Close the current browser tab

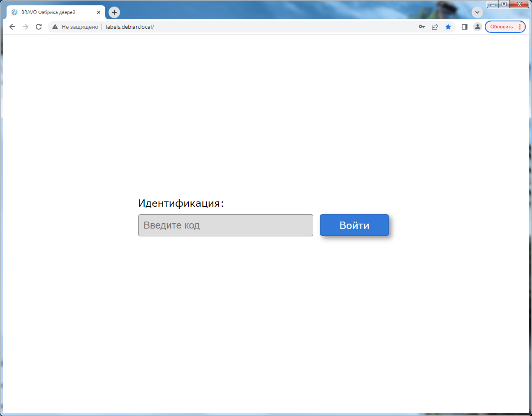[x=99, y=12]
